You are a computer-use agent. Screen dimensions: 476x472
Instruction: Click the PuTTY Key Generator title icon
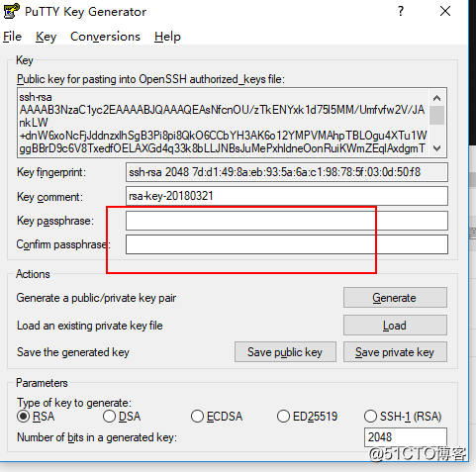12,11
